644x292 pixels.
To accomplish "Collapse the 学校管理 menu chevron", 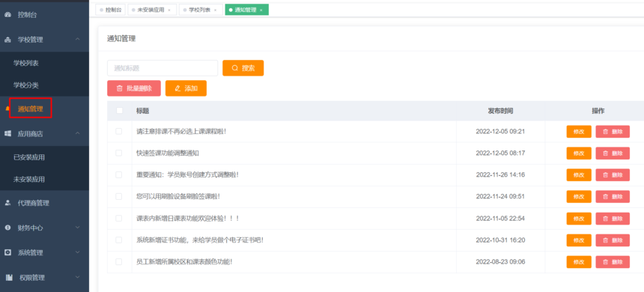I will point(78,40).
